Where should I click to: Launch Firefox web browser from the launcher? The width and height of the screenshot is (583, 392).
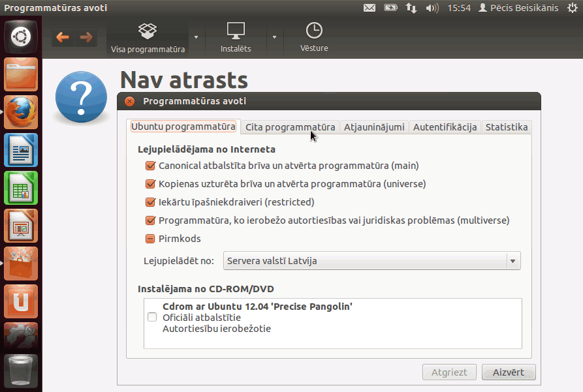21,113
